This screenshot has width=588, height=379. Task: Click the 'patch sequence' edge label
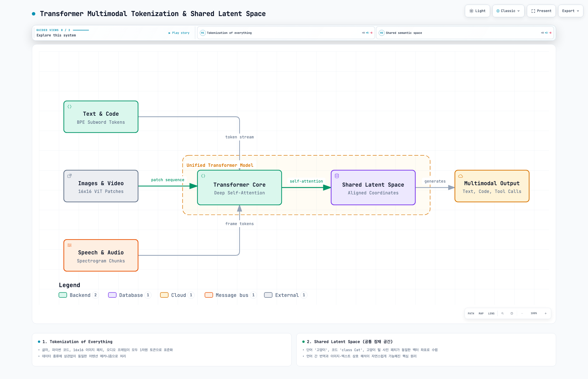click(x=168, y=180)
